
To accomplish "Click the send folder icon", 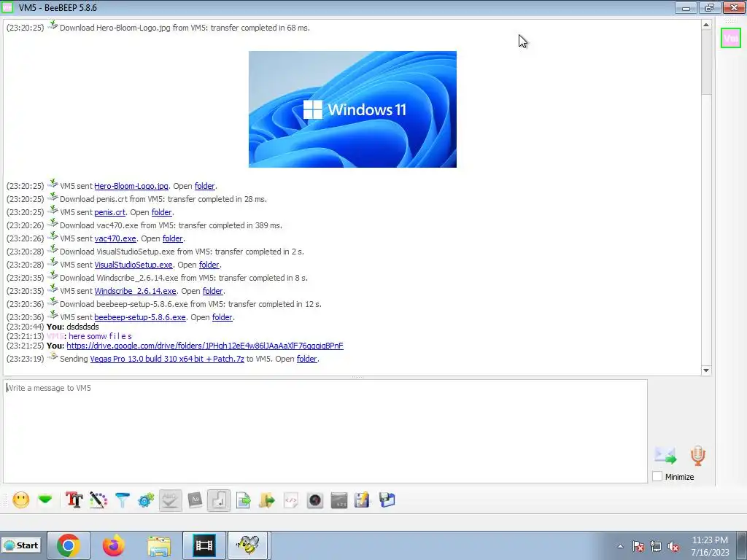I will (267, 500).
